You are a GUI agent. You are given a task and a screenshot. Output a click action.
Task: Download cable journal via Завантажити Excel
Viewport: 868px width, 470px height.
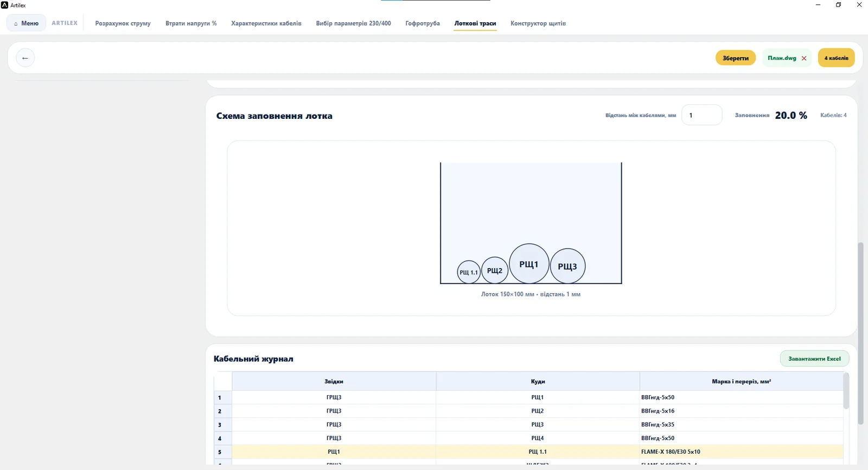(814, 359)
